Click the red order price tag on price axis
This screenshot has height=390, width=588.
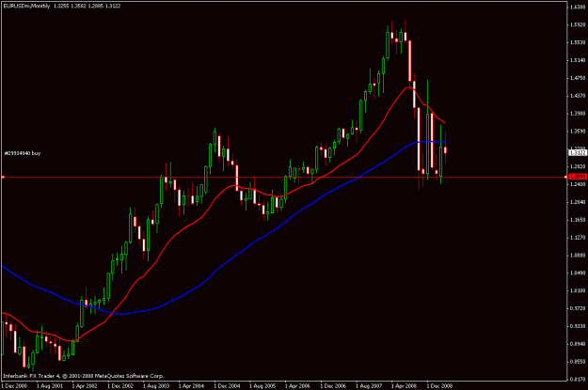(x=578, y=177)
